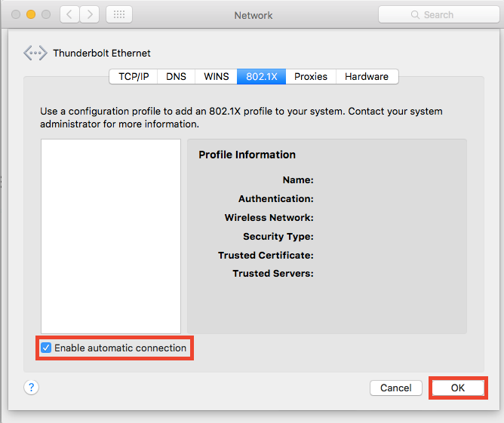Click the 802.1X tab
Viewport: 504px width, 423px height.
click(x=261, y=76)
